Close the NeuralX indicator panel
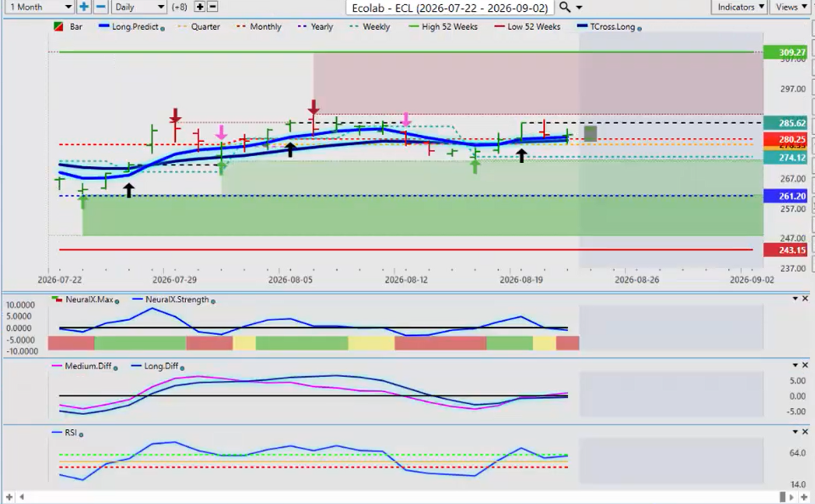 pyautogui.click(x=805, y=299)
